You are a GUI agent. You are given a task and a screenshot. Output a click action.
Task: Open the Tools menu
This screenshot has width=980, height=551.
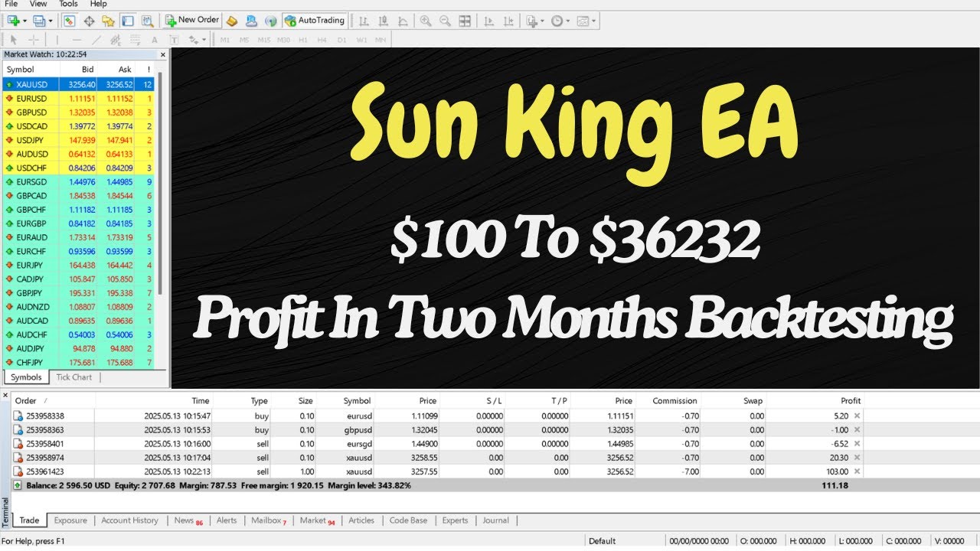69,4
